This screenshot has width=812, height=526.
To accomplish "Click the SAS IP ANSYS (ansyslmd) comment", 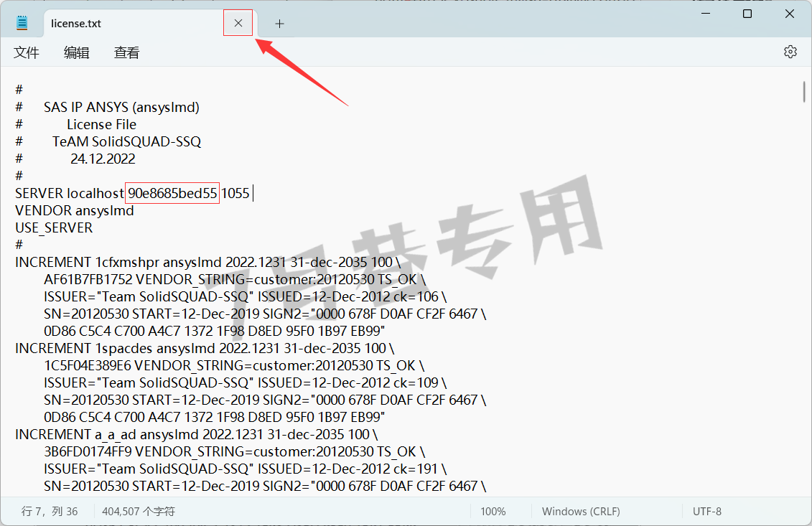I will (122, 107).
